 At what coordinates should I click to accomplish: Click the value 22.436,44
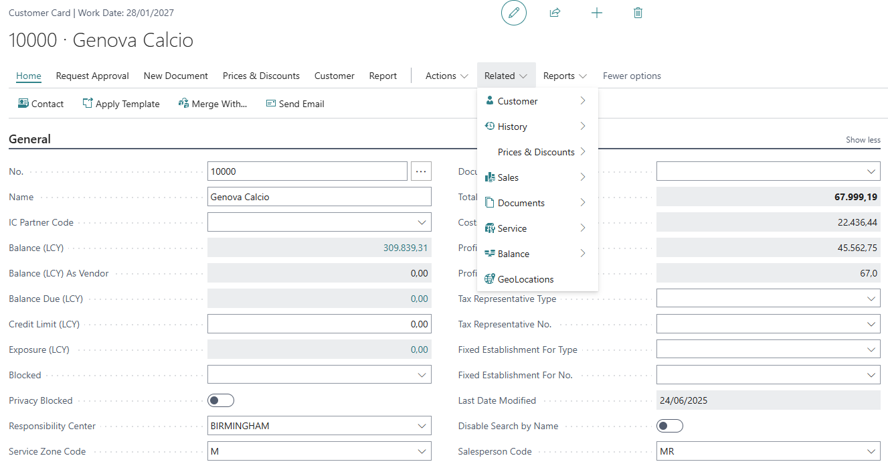(x=857, y=222)
